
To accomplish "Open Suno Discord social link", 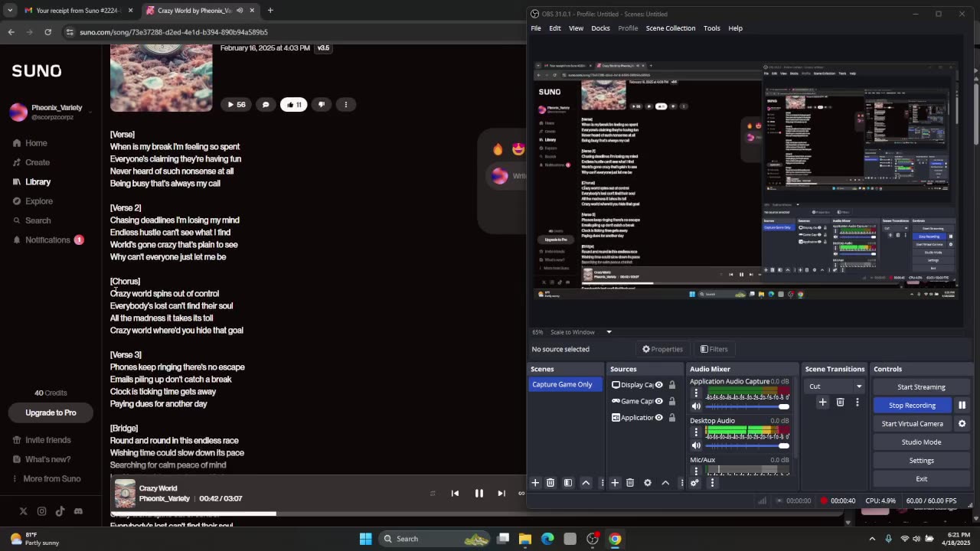I will pos(78,511).
